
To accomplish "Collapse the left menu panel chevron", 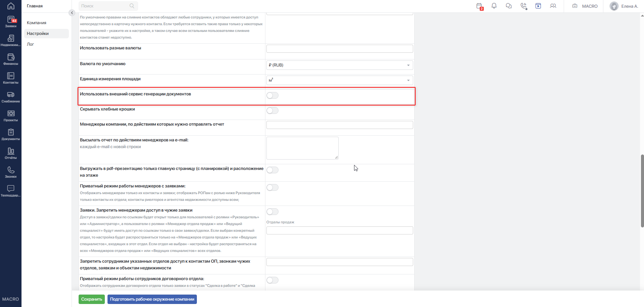I will 72,13.
